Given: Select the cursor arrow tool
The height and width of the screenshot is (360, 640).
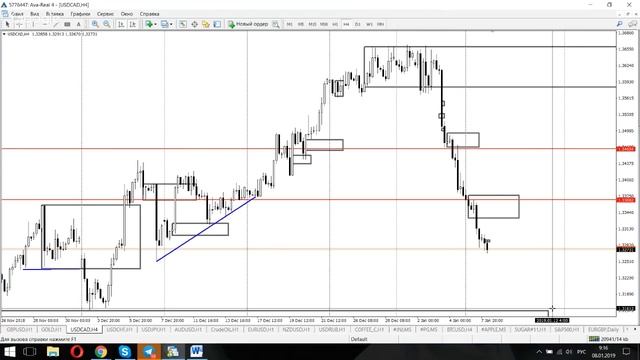Looking at the screenshot, I should [7, 24].
